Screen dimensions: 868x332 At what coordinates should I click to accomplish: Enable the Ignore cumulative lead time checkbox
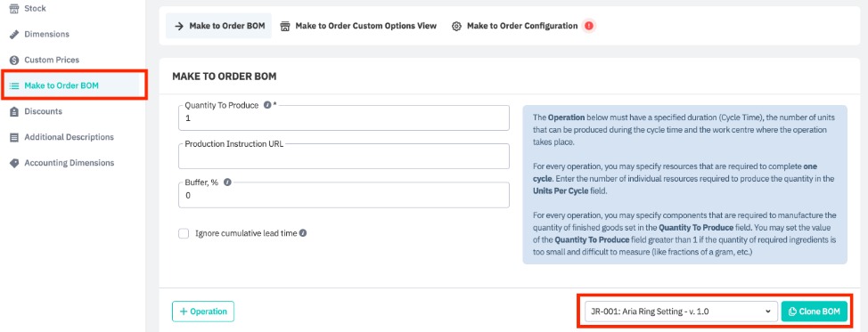pos(184,233)
